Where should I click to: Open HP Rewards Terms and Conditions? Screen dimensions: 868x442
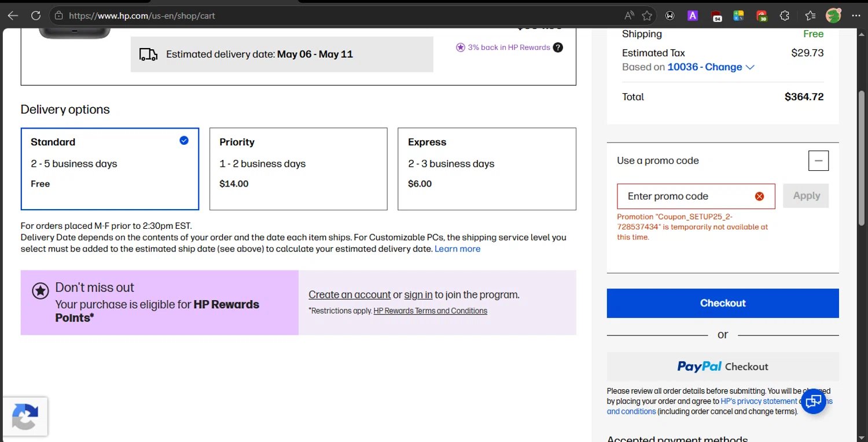coord(431,311)
